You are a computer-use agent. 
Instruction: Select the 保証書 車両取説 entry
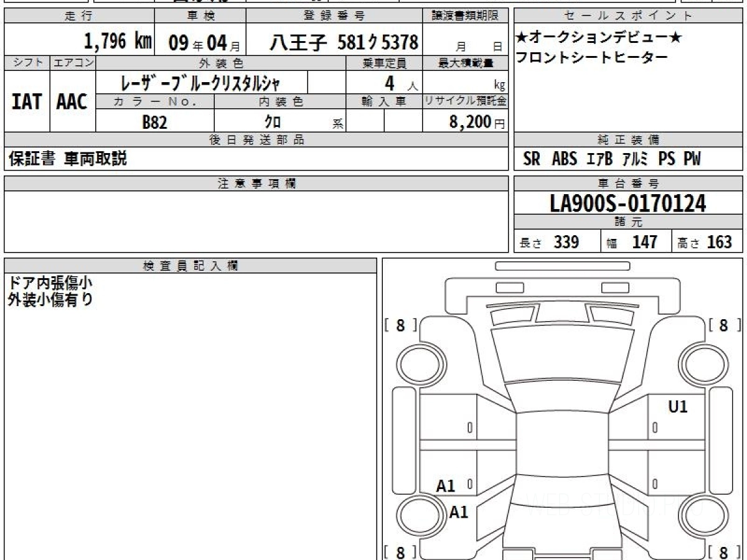[68, 159]
